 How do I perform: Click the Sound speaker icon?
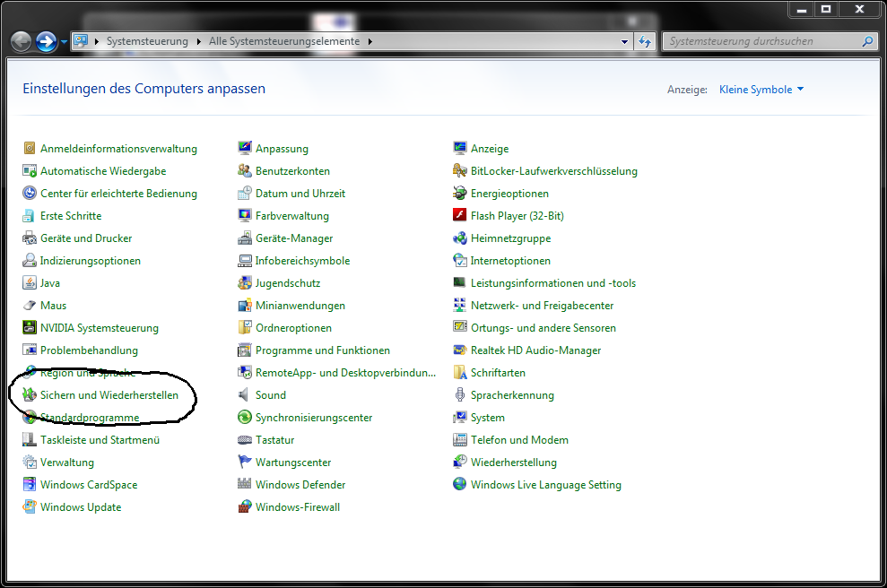245,395
